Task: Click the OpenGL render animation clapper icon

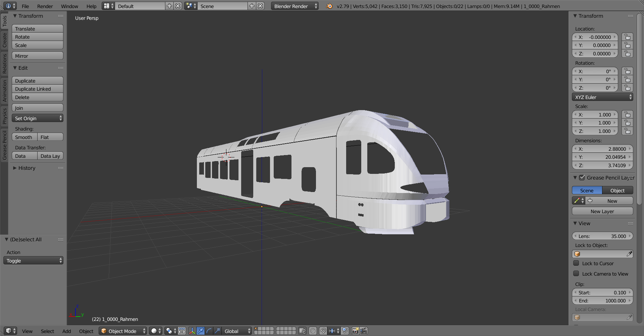Action: (x=364, y=331)
